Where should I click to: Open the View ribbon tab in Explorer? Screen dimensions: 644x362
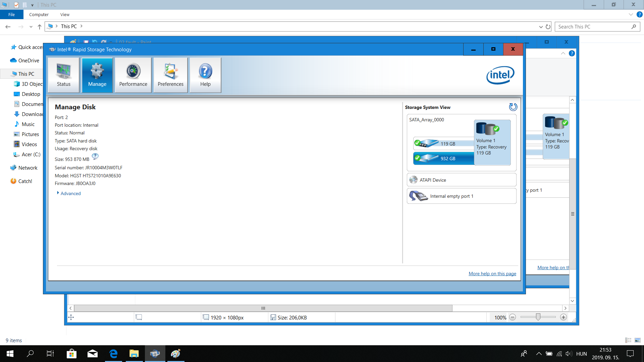click(x=65, y=14)
